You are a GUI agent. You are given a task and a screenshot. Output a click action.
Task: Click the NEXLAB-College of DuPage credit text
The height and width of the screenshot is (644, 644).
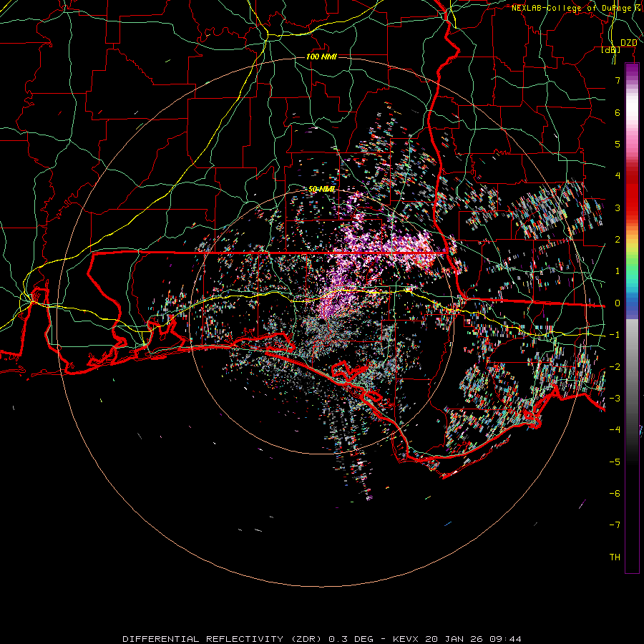point(574,8)
